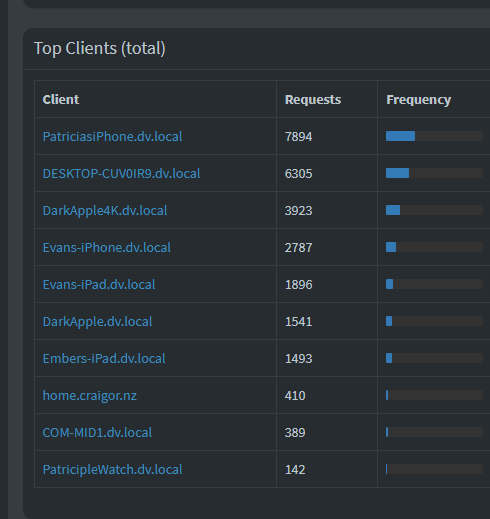This screenshot has height=519, width=490.
Task: Click the Top Clients (total) title
Action: tap(100, 48)
